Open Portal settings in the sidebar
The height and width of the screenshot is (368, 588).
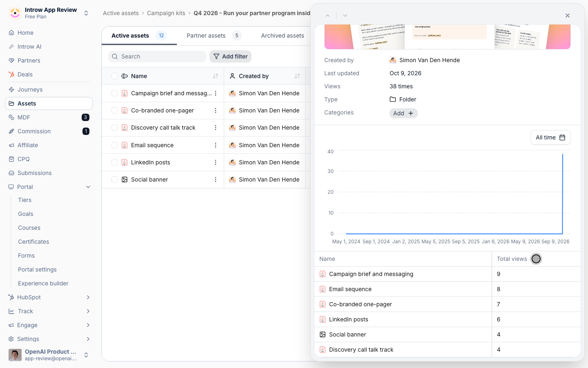(37, 269)
